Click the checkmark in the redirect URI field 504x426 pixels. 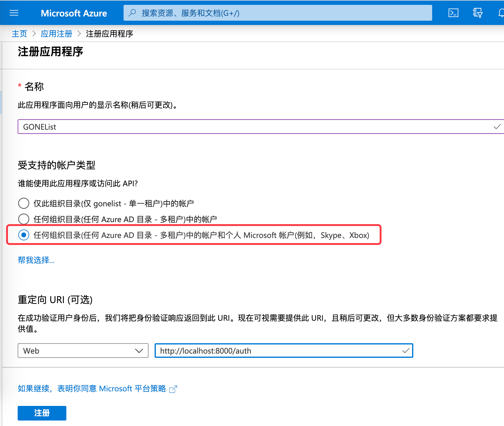point(405,351)
